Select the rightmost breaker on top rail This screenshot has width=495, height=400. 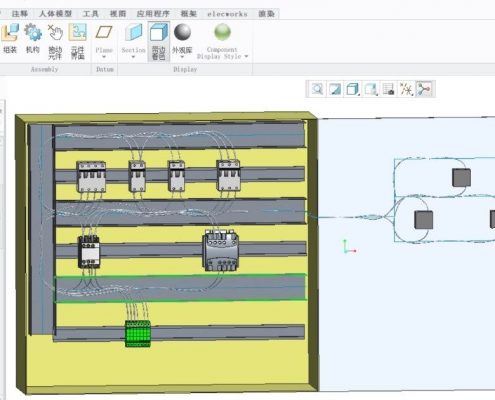click(228, 175)
